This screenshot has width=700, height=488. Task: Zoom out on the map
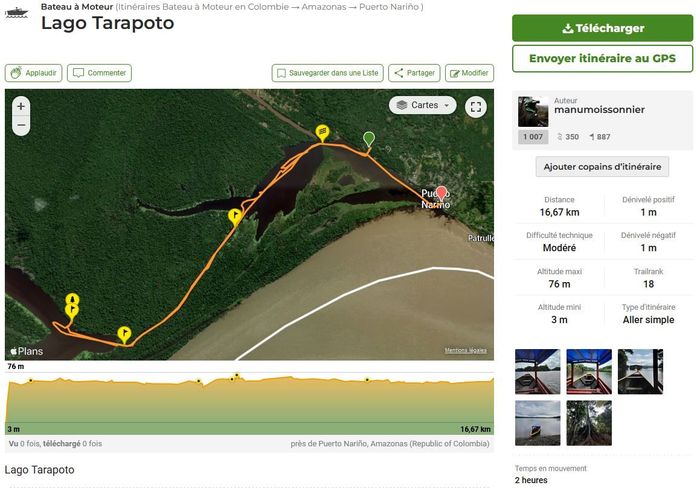(21, 126)
